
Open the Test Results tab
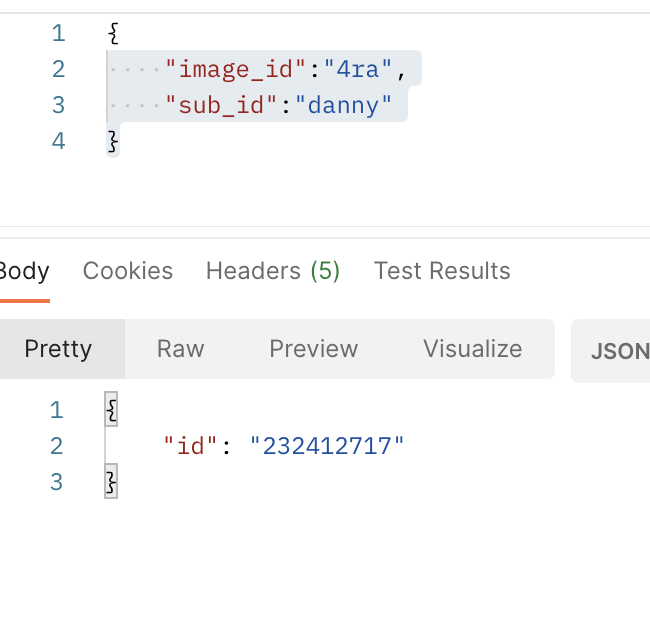pyautogui.click(x=442, y=271)
